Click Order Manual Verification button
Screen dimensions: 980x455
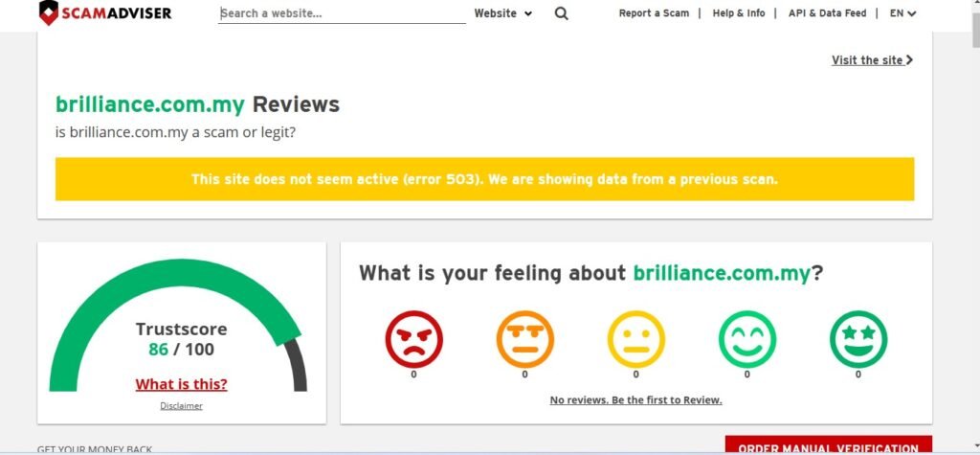coord(828,445)
